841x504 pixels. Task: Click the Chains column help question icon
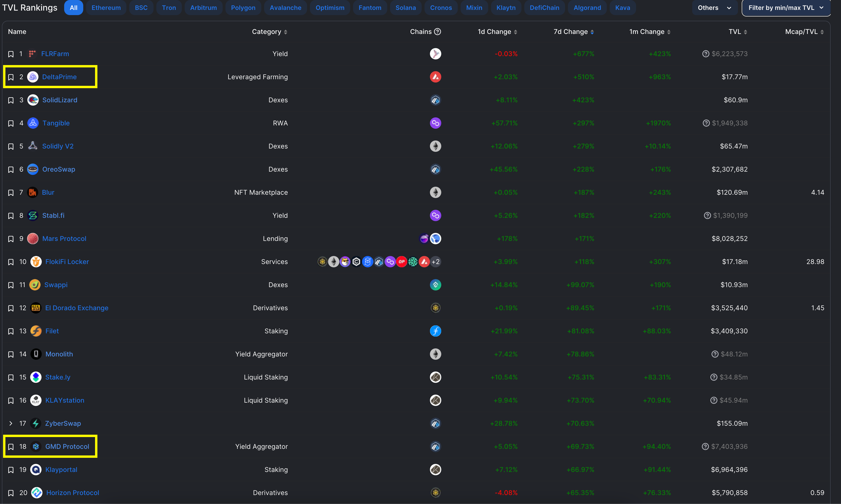coord(437,32)
